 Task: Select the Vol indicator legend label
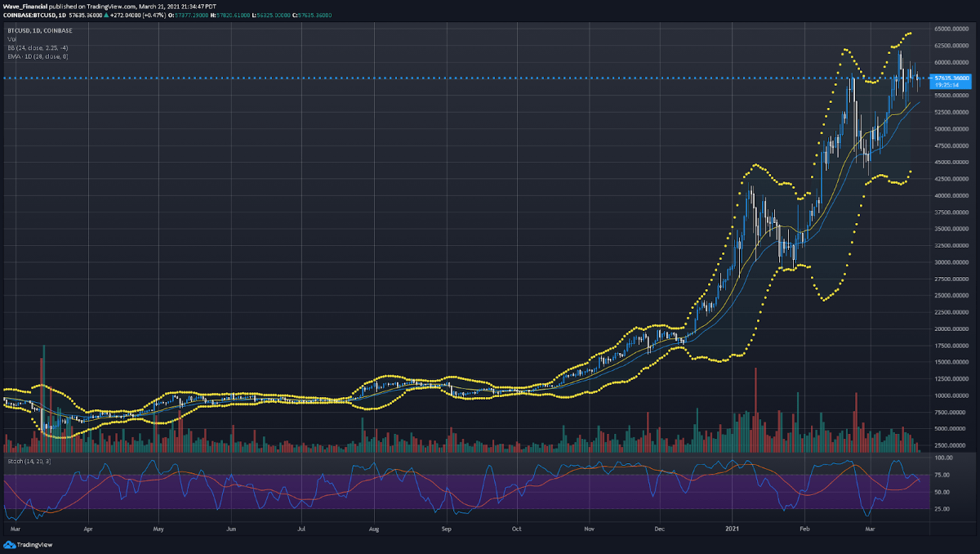tap(11, 38)
